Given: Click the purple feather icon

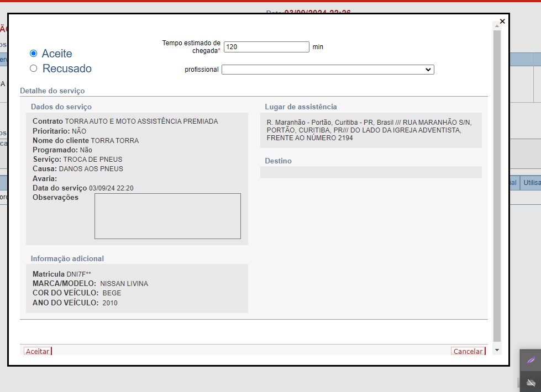Looking at the screenshot, I should pos(531,361).
